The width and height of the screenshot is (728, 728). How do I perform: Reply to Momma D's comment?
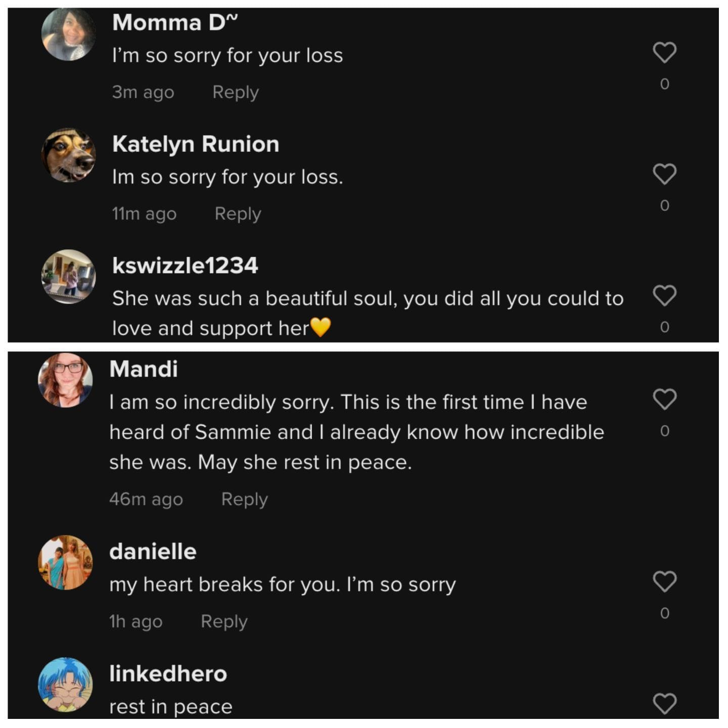coord(236,92)
